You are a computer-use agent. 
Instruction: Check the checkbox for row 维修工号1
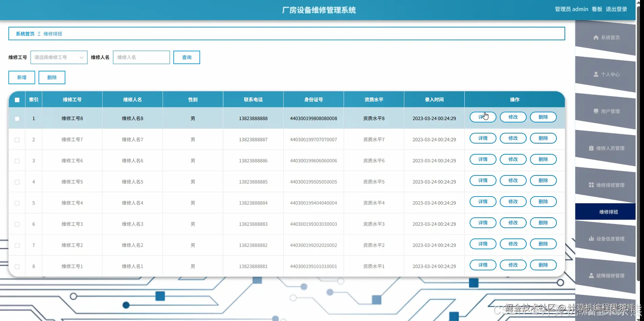pyautogui.click(x=17, y=267)
